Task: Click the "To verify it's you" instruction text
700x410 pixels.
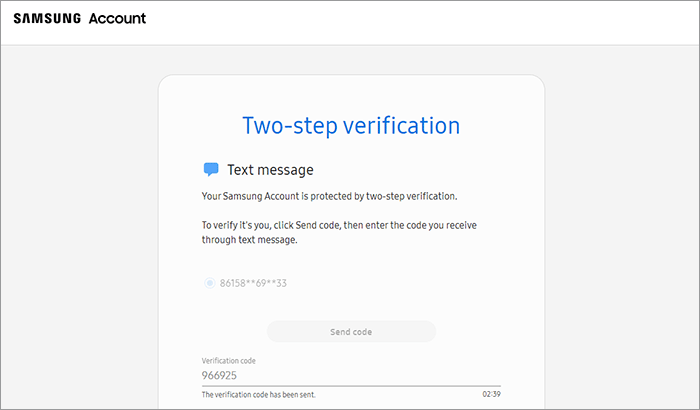Action: pos(340,226)
